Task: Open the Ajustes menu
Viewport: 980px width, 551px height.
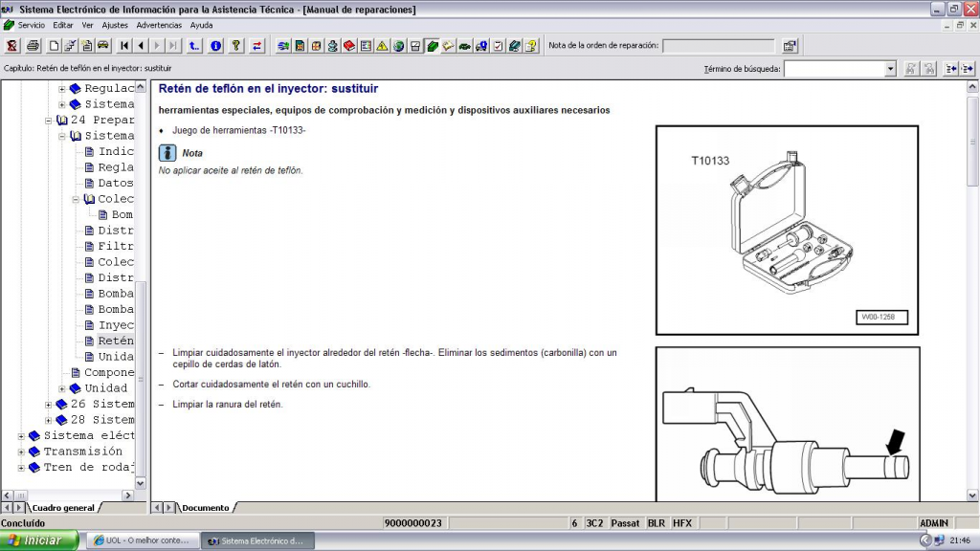Action: (x=115, y=25)
